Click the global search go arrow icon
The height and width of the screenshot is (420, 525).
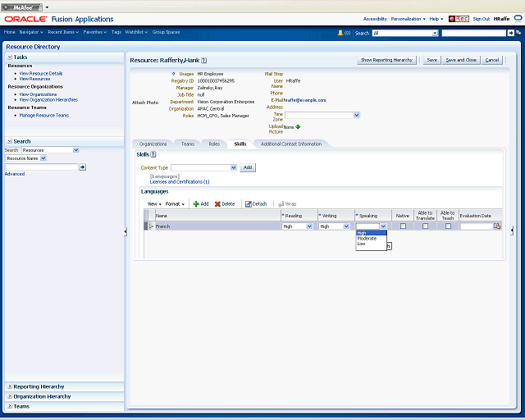(x=510, y=33)
